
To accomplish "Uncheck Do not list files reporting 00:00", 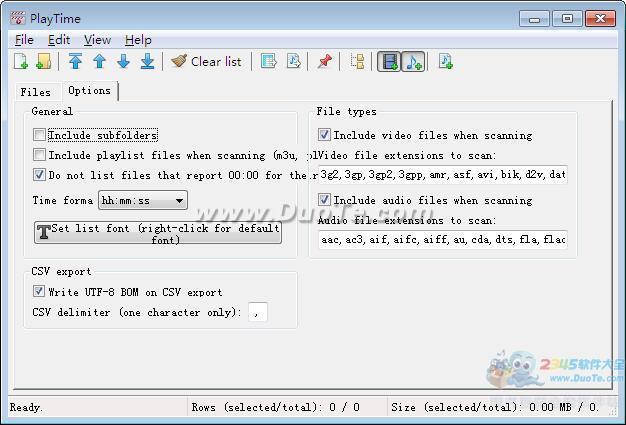I will [x=39, y=174].
